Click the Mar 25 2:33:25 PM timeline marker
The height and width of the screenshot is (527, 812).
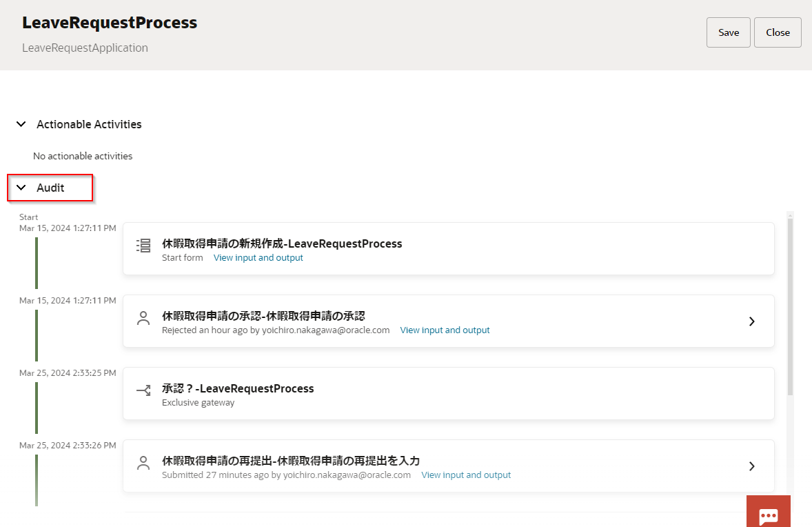(x=68, y=373)
